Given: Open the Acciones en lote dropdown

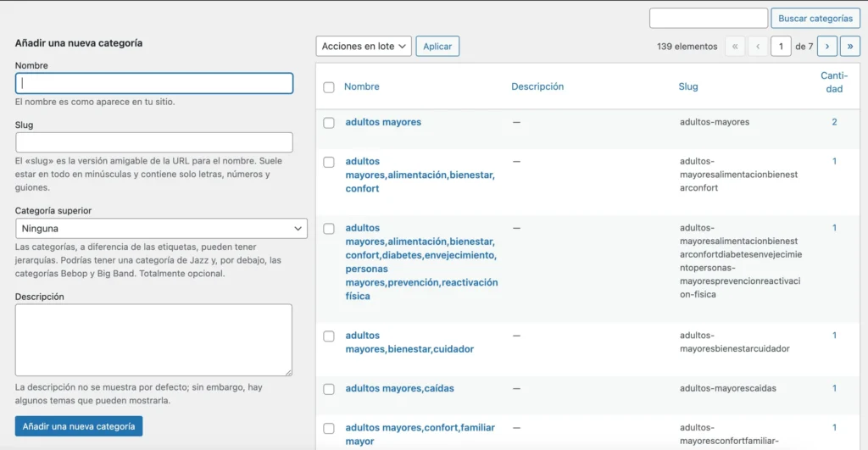Looking at the screenshot, I should [364, 46].
